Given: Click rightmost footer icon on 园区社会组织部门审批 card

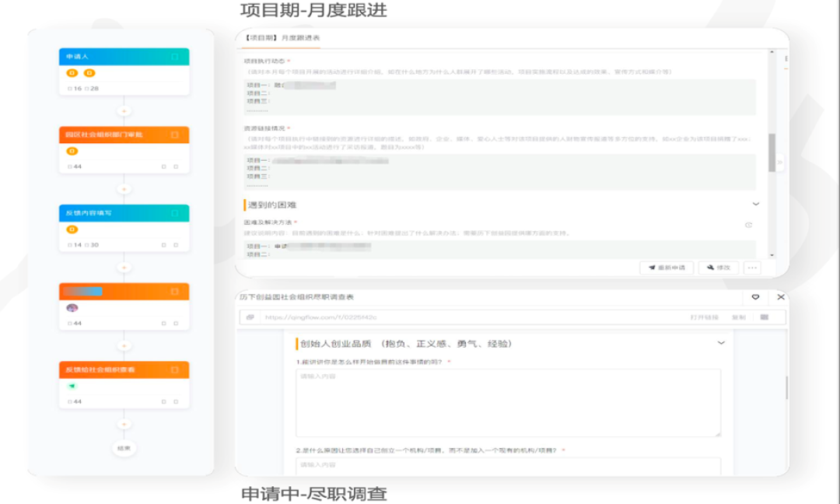Looking at the screenshot, I should 176,166.
